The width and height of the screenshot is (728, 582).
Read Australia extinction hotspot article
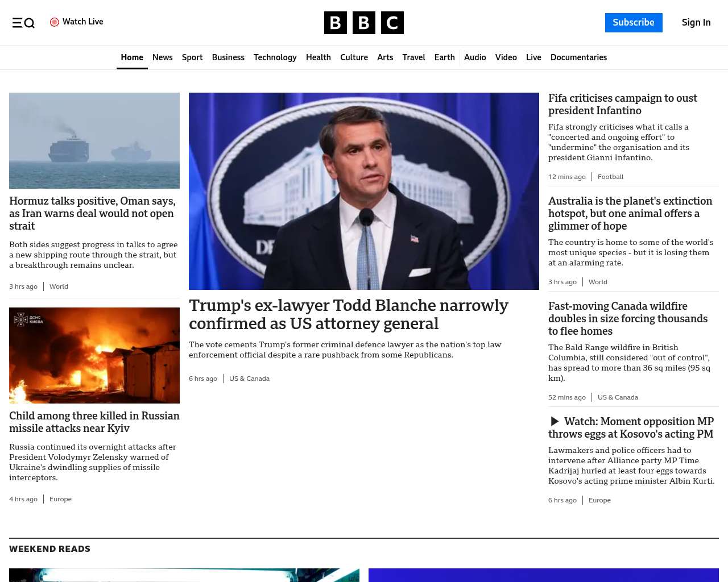(630, 214)
